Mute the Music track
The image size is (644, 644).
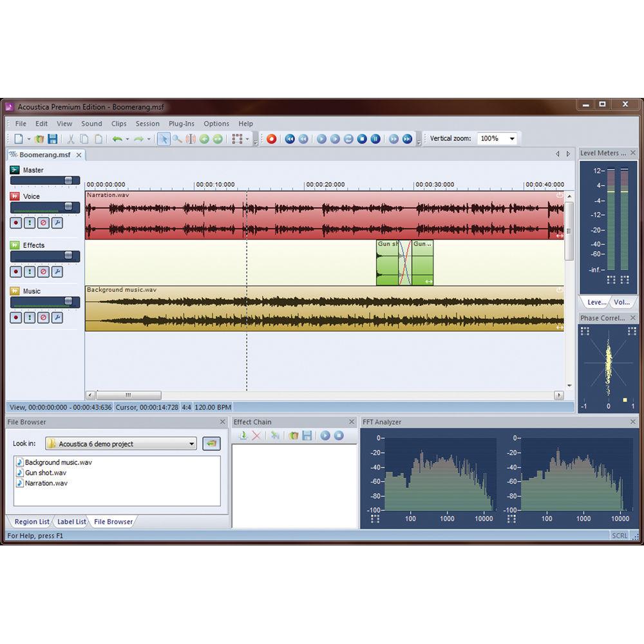[x=43, y=317]
